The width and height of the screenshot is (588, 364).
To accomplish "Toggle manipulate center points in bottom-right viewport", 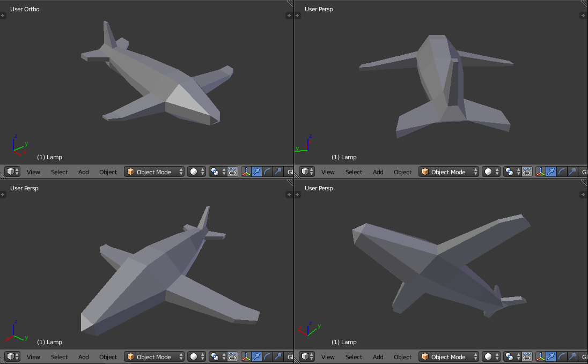I will (x=527, y=356).
